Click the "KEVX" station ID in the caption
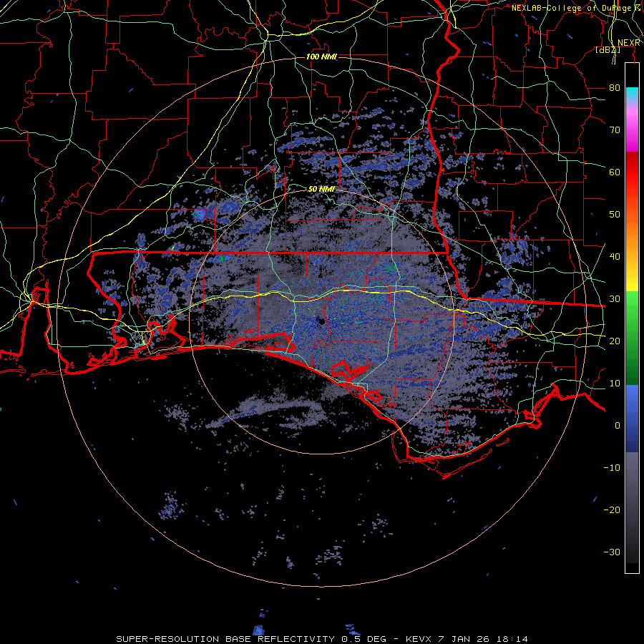The image size is (644, 644). point(419,639)
